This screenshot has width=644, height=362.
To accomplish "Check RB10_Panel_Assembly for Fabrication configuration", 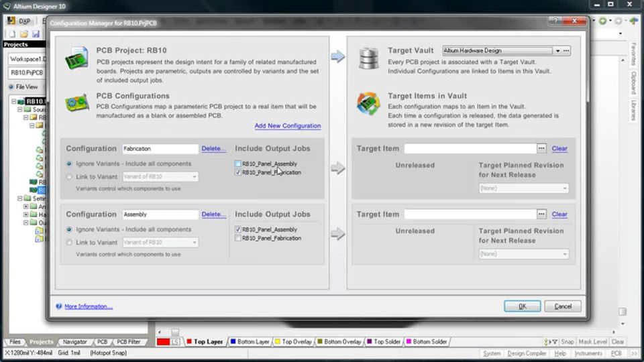I will 237,164.
